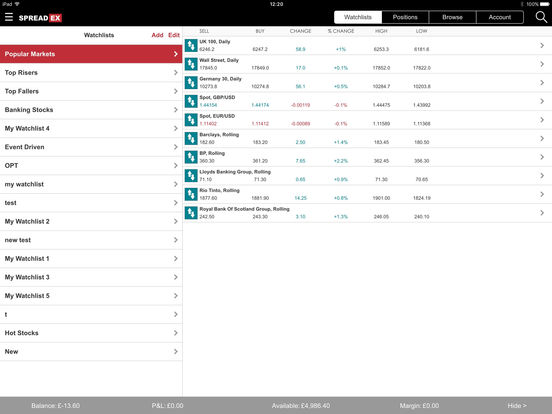This screenshot has width=552, height=414.
Task: Open My Watchlist 1
Action: click(91, 259)
